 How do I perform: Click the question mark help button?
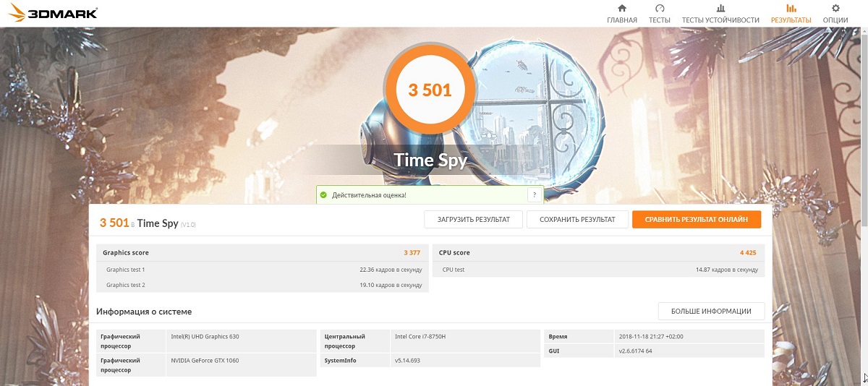(x=534, y=195)
